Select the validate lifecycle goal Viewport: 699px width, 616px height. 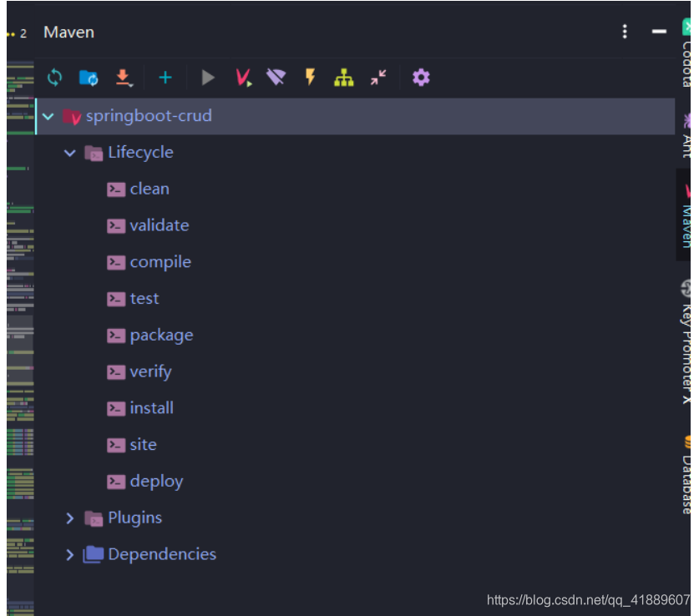tap(160, 225)
